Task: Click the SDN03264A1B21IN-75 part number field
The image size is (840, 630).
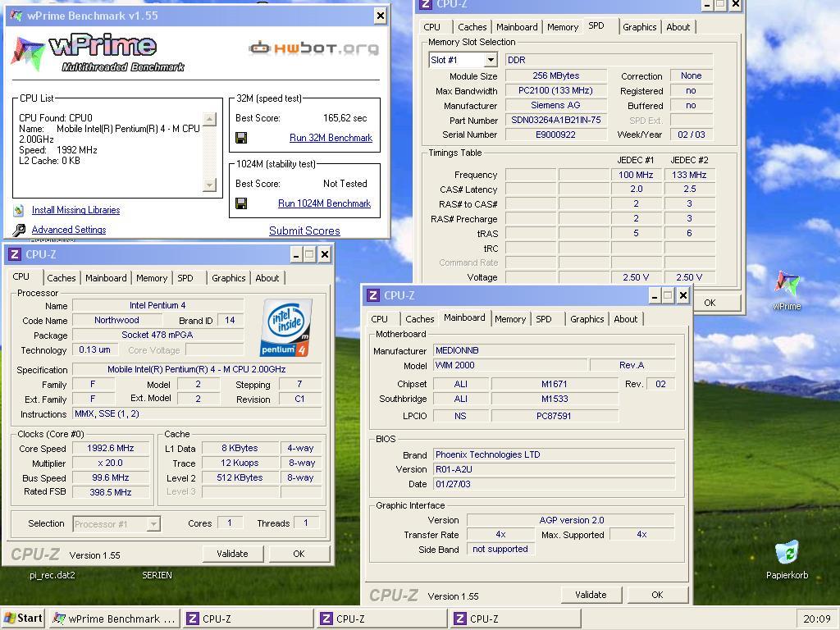Action: [556, 120]
